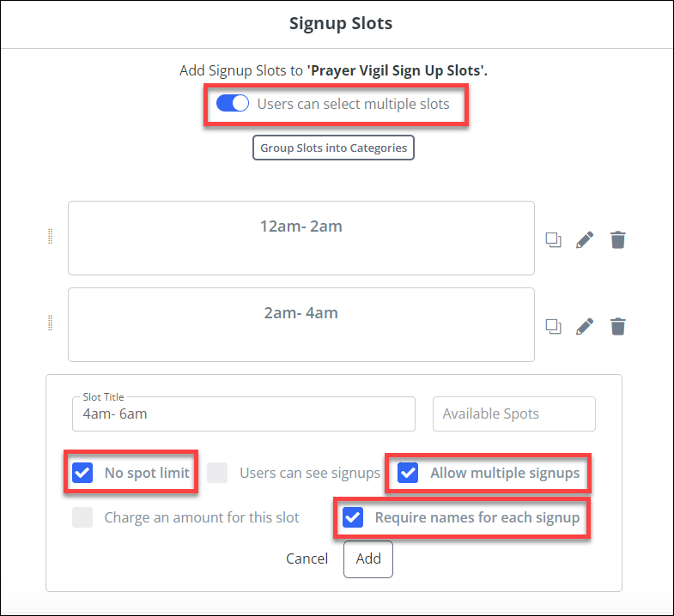The height and width of the screenshot is (616, 674).
Task: Toggle Users can select multiple slots switch
Action: click(x=233, y=104)
